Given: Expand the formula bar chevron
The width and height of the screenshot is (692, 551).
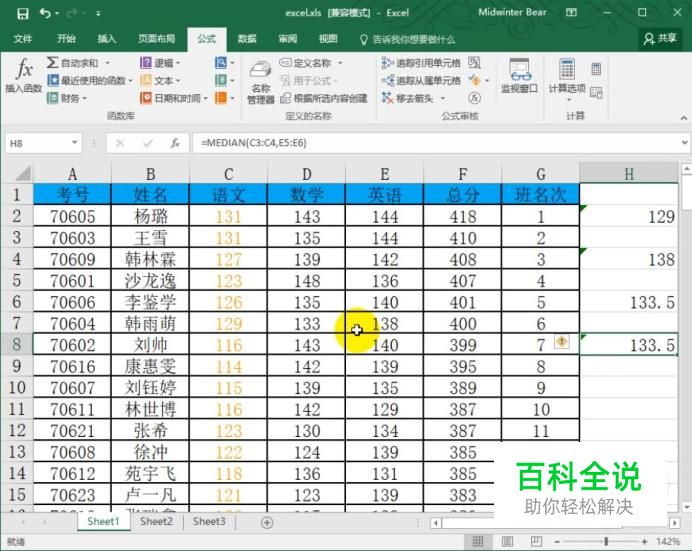Looking at the screenshot, I should coord(684,142).
